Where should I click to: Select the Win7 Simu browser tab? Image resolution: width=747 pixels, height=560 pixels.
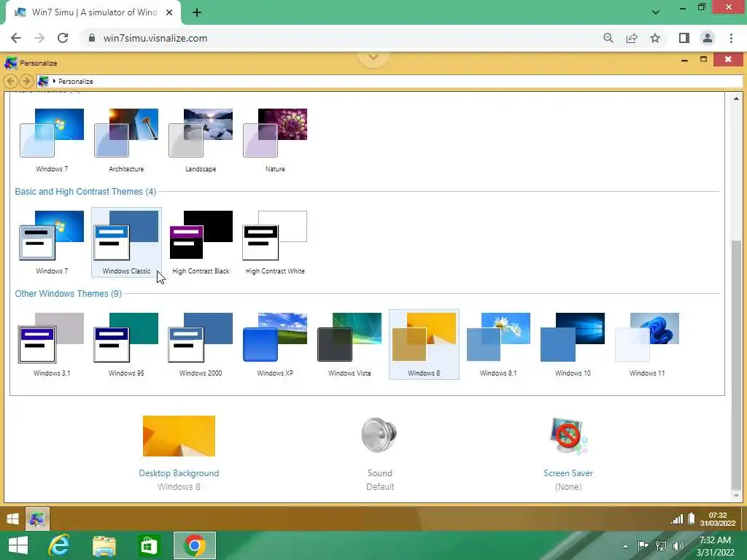[93, 12]
